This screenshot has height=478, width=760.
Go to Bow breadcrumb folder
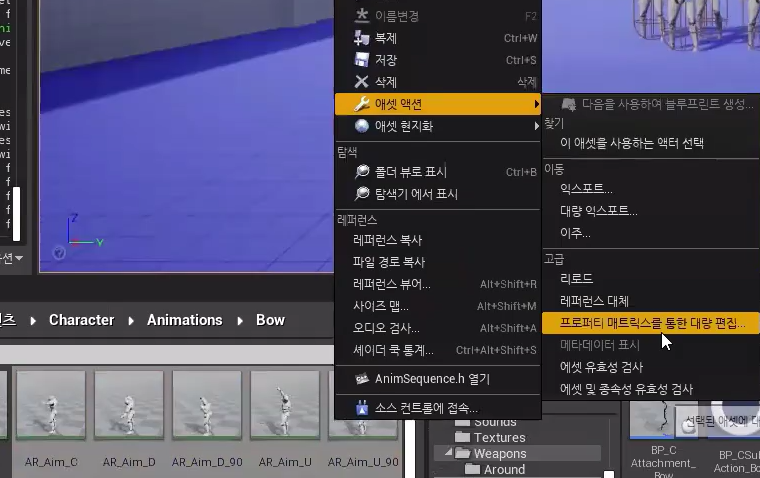[270, 320]
